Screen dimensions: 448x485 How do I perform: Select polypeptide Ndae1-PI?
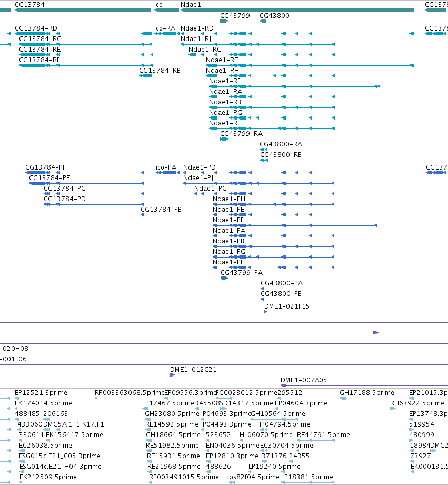point(227,262)
